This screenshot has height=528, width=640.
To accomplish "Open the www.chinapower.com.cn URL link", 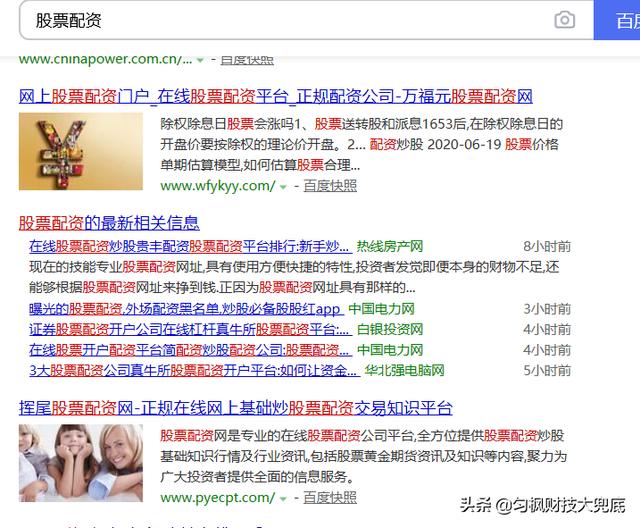I will [105, 60].
